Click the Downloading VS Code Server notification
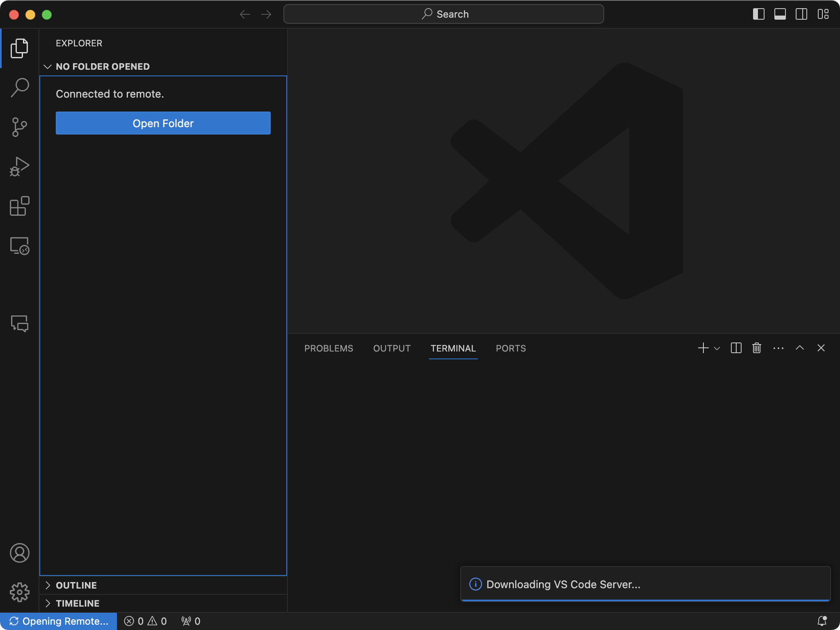Viewport: 840px width, 630px height. (x=646, y=584)
